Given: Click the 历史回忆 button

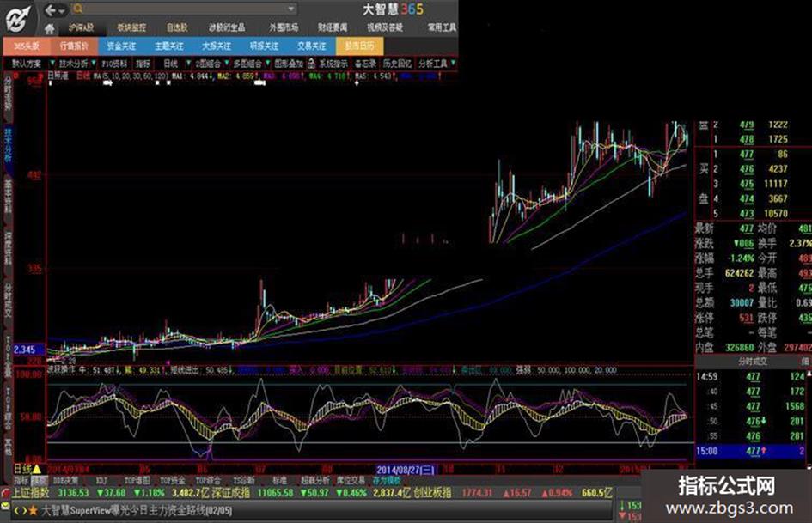Looking at the screenshot, I should 397,64.
